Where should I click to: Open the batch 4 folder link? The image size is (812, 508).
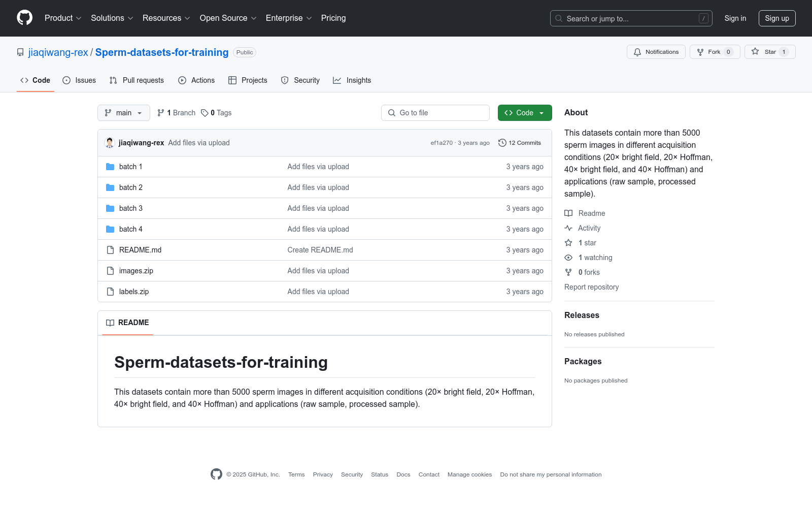tap(131, 229)
